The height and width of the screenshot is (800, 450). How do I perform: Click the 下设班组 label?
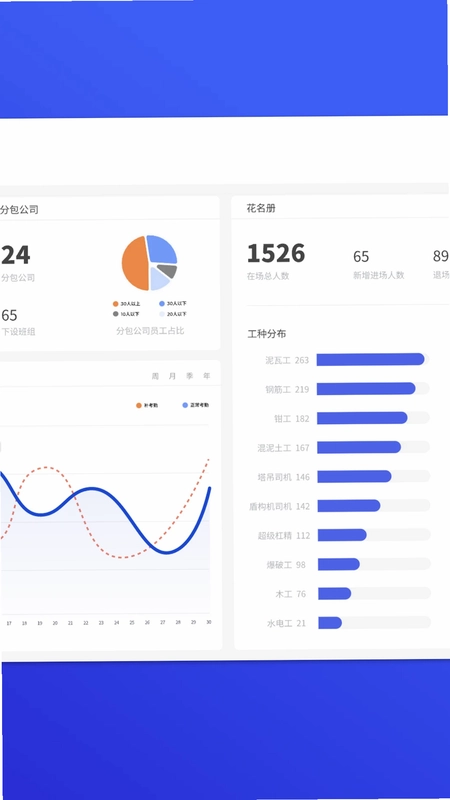(18, 332)
